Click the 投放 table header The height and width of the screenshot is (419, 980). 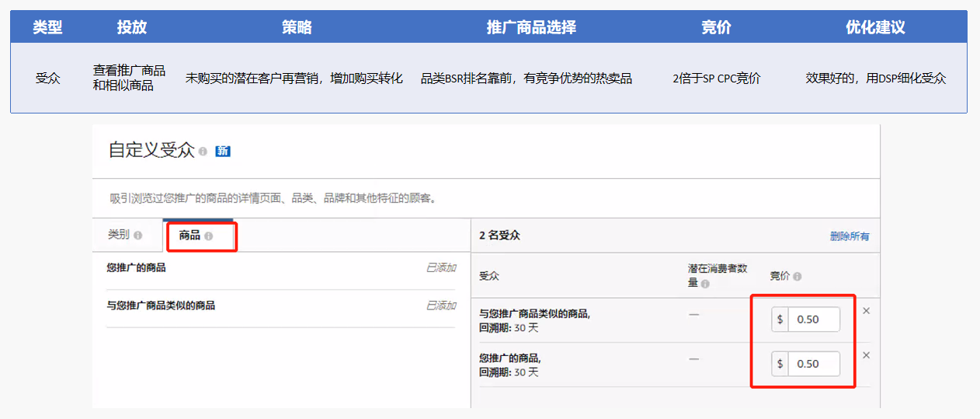point(132,27)
